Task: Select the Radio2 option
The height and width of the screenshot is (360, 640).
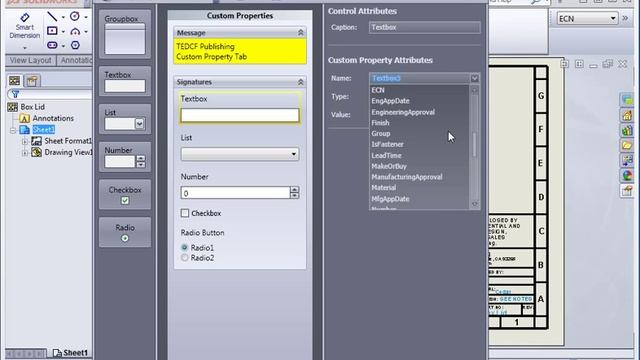Action: pyautogui.click(x=184, y=258)
